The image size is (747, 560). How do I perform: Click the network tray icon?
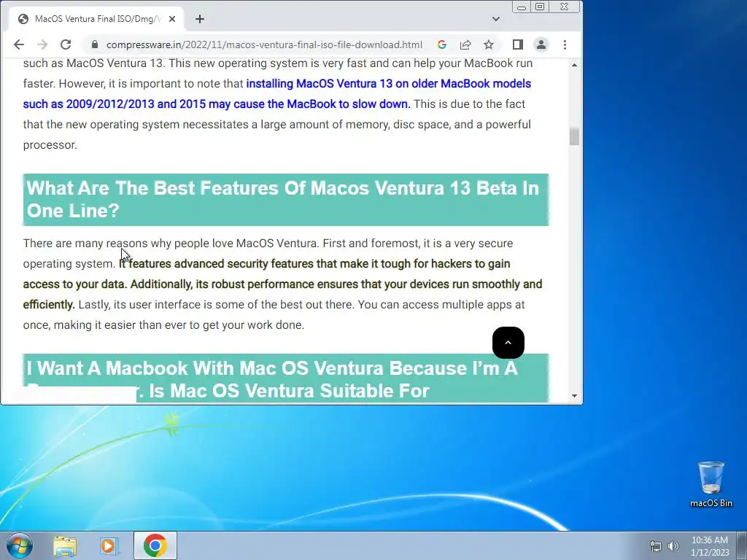coord(656,546)
